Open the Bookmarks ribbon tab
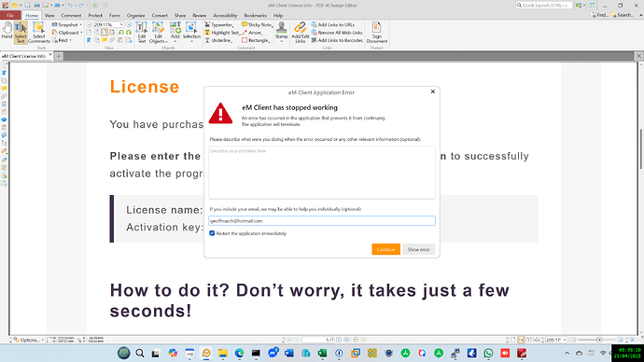The image size is (644, 362). pyautogui.click(x=255, y=15)
